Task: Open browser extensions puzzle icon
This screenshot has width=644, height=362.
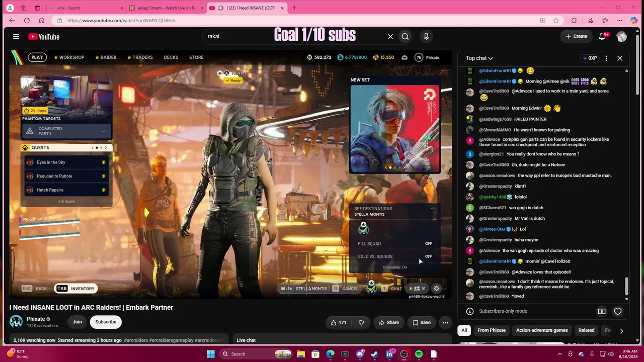Action: click(x=574, y=21)
